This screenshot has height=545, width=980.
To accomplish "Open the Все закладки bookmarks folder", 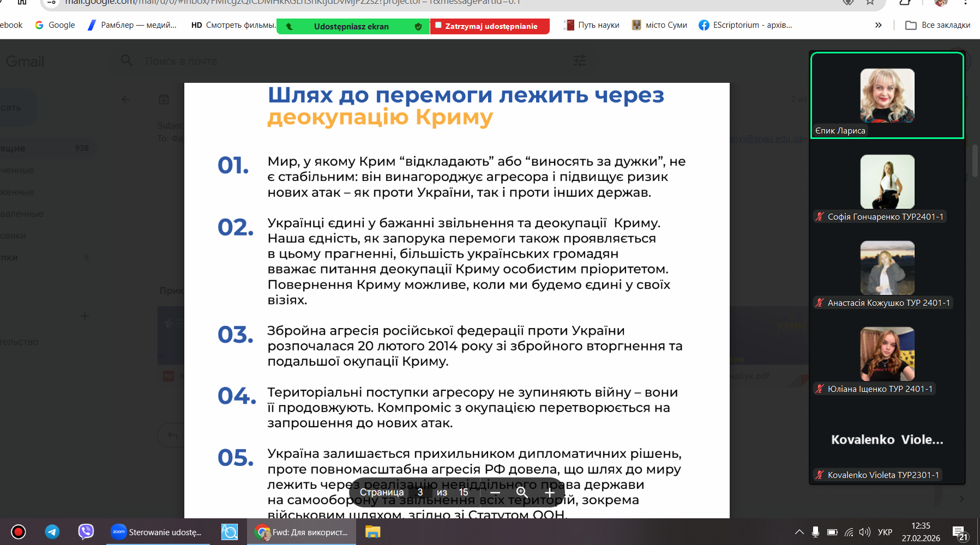I will coord(937,25).
